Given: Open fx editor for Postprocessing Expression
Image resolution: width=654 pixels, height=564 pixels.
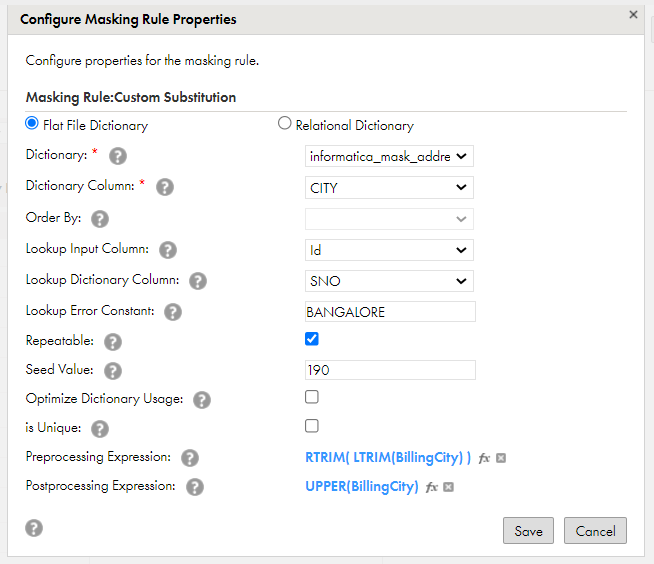Looking at the screenshot, I should click(431, 487).
